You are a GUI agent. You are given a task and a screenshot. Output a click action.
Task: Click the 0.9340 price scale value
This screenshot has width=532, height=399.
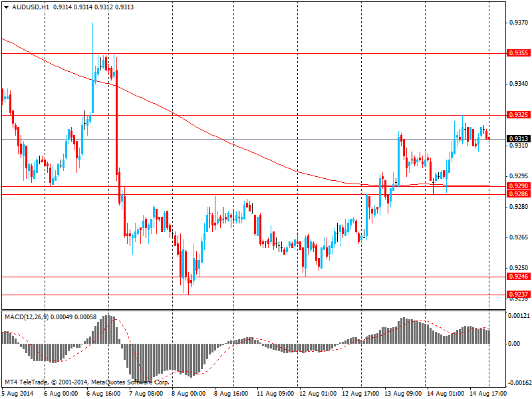click(x=519, y=84)
